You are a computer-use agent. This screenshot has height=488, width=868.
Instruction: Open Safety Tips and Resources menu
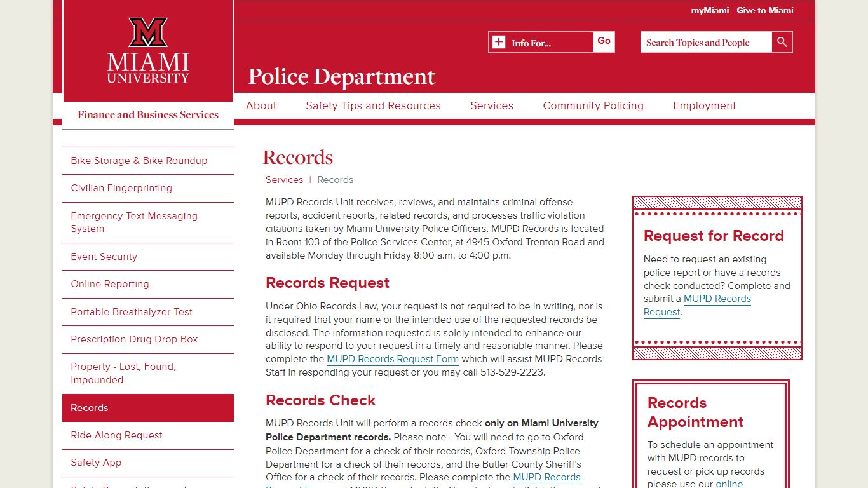point(373,106)
